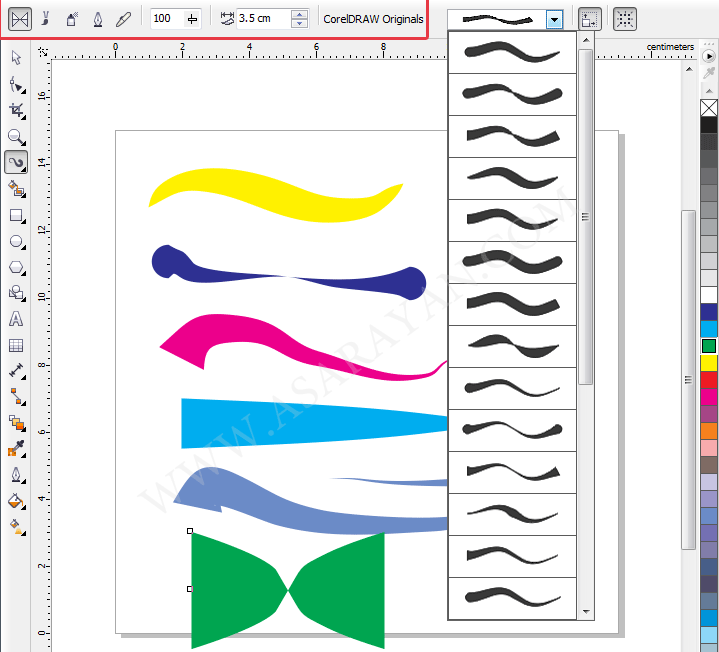The width and height of the screenshot is (719, 652).
Task: Collapse the preset stroke list dropdown arrow
Action: [554, 19]
